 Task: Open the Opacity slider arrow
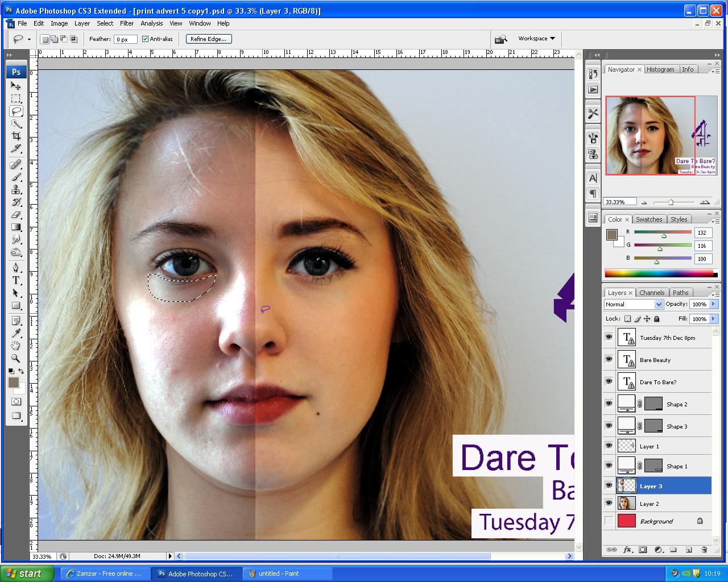pos(713,304)
